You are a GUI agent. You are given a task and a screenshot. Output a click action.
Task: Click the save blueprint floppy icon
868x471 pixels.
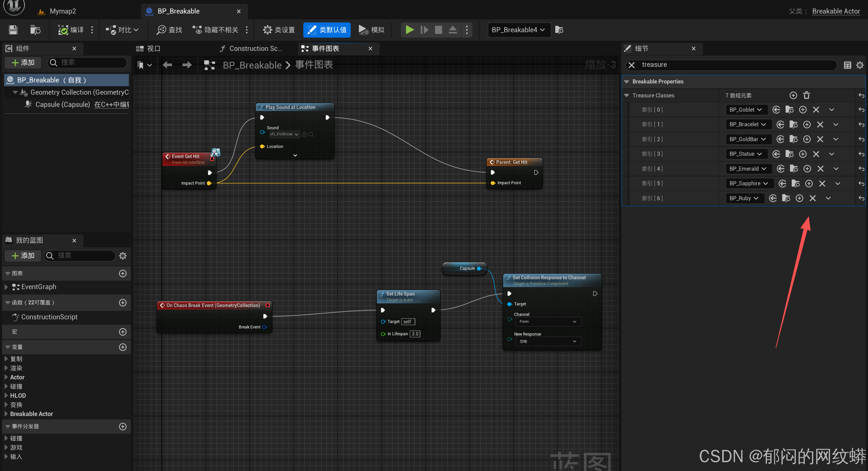pos(13,30)
